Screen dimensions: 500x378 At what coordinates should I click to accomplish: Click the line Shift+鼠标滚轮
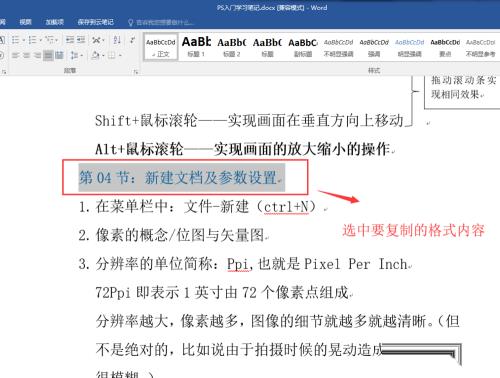click(249, 120)
